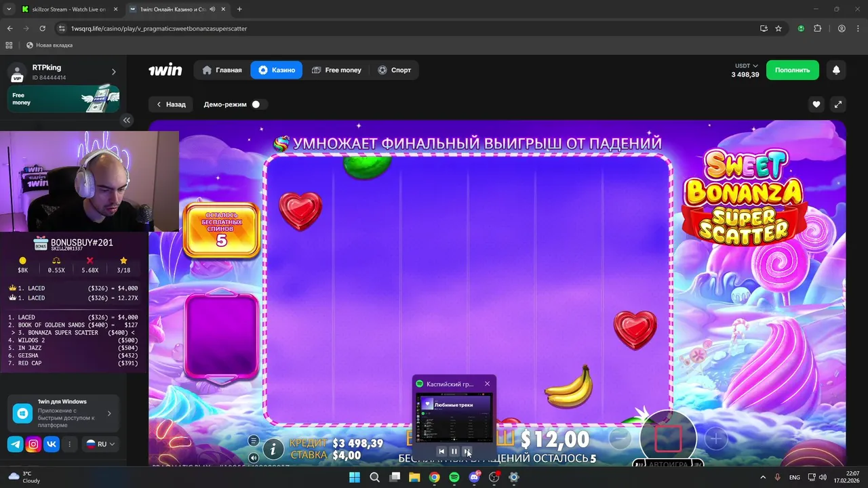This screenshot has height=488, width=868.
Task: Open the Telegram social icon
Action: [x=15, y=444]
